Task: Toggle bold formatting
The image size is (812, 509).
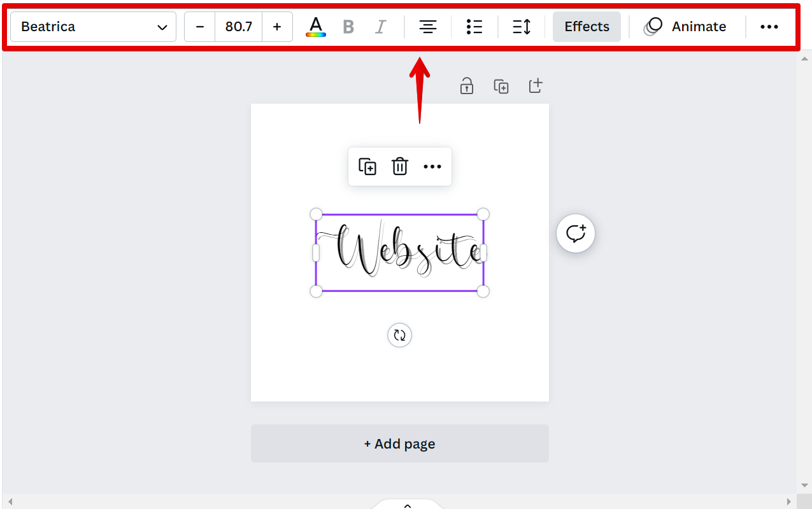Action: (x=348, y=27)
